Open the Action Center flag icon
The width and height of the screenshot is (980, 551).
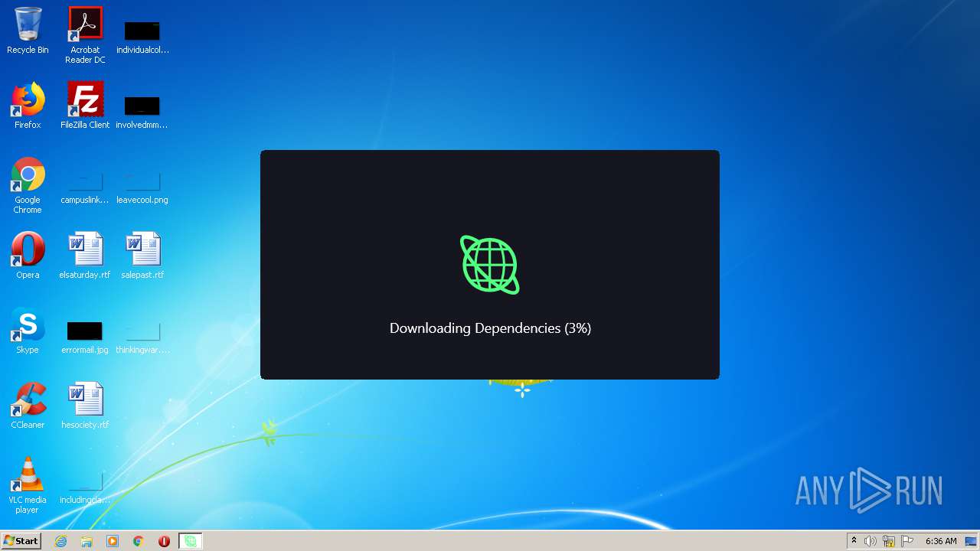[907, 541]
